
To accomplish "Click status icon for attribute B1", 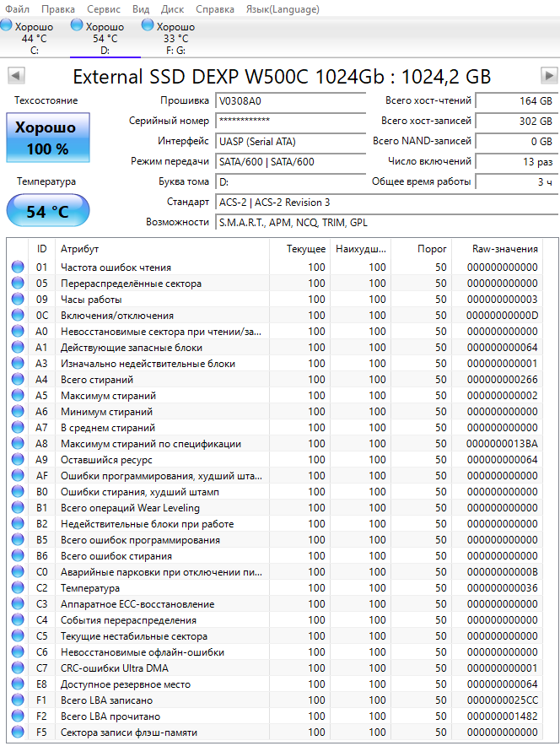I will pyautogui.click(x=18, y=508).
